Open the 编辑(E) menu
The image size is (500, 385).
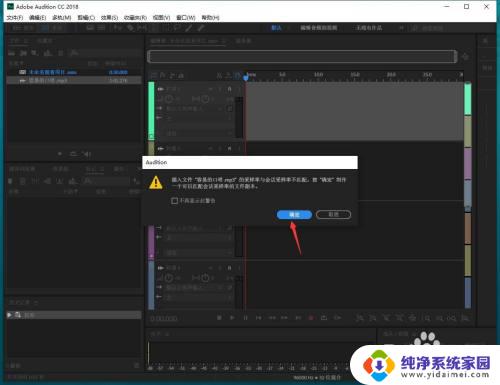click(37, 17)
